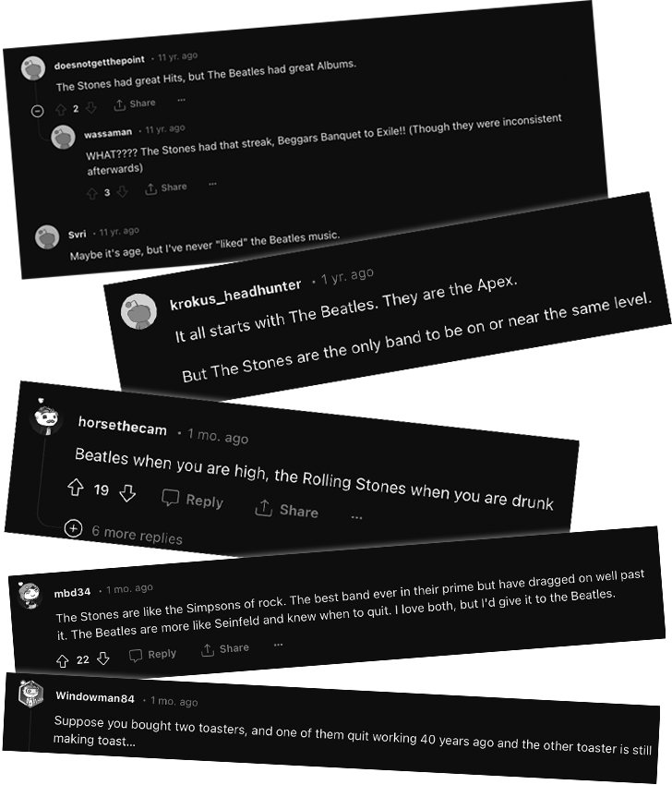Open krokus_headhunter's user profile
This screenshot has width=672, height=785.
235,294
